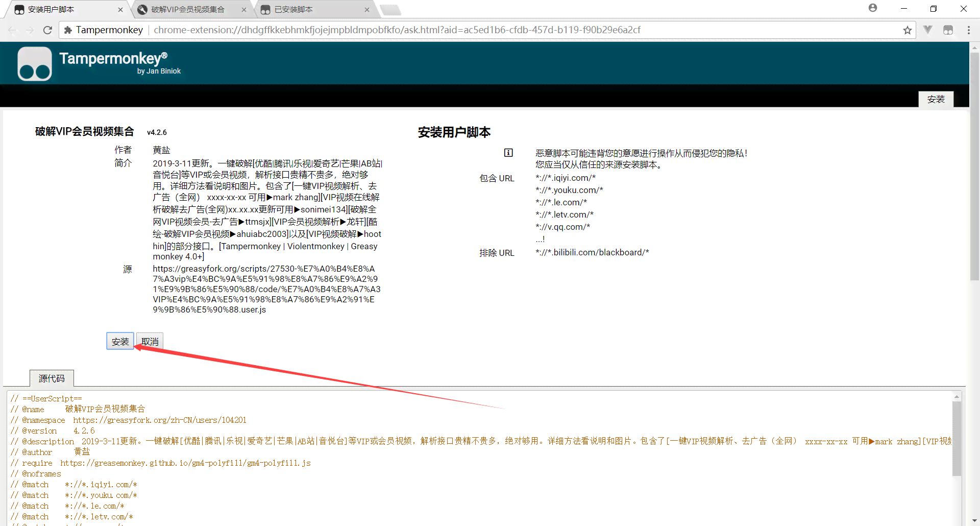Click the page vertical scrollbar thumb
The image size is (980, 526).
click(x=974, y=166)
